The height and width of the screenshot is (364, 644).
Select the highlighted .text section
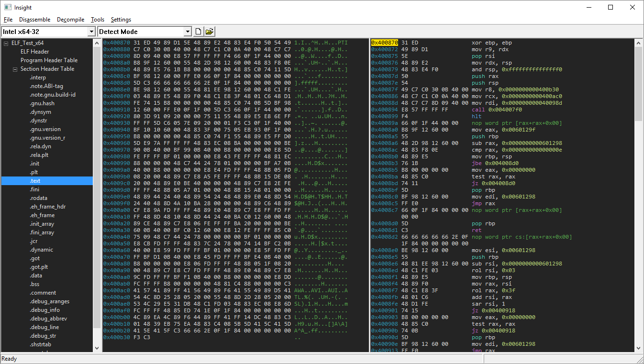coord(47,181)
